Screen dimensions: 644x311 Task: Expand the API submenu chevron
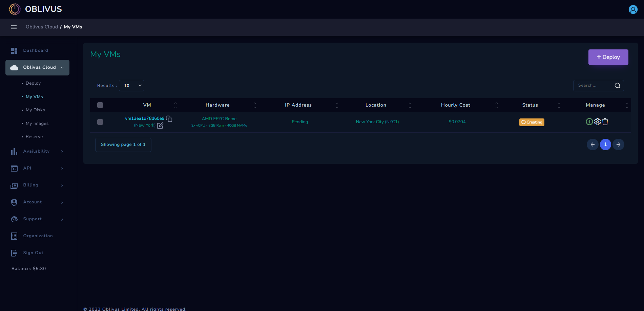coord(62,169)
